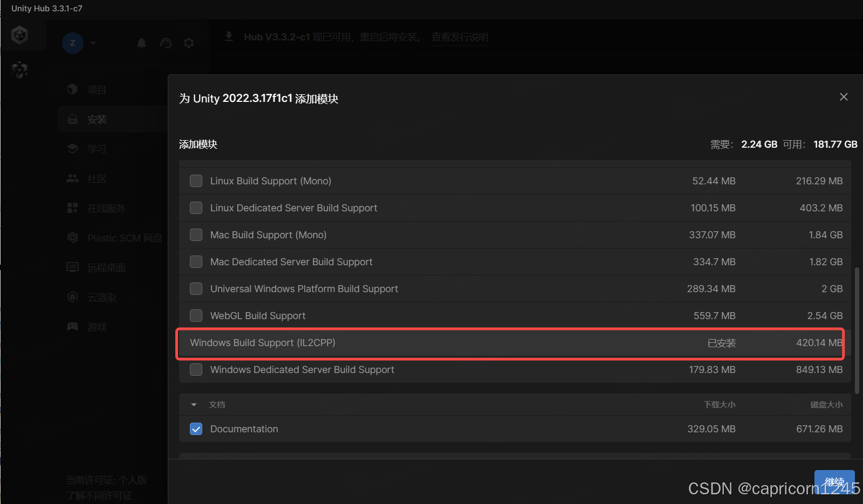Check the WebGL Build Support checkbox
Viewport: 863px width, 504px height.
[196, 316]
